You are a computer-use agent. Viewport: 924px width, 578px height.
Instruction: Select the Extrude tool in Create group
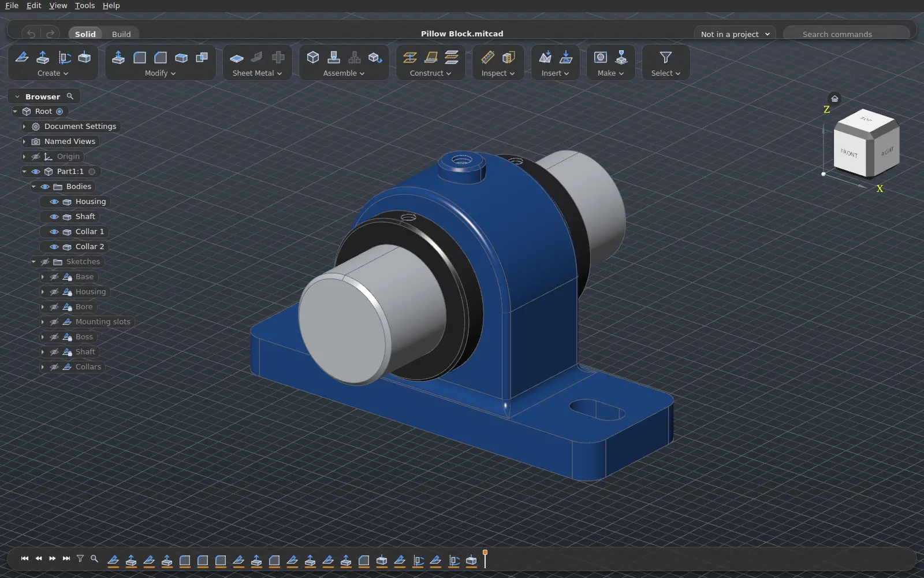tap(43, 57)
